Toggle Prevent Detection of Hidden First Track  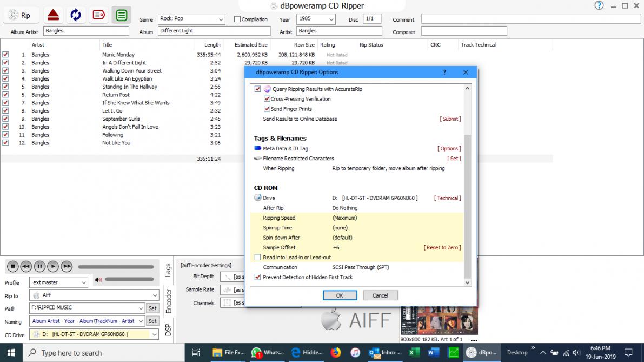point(258,277)
